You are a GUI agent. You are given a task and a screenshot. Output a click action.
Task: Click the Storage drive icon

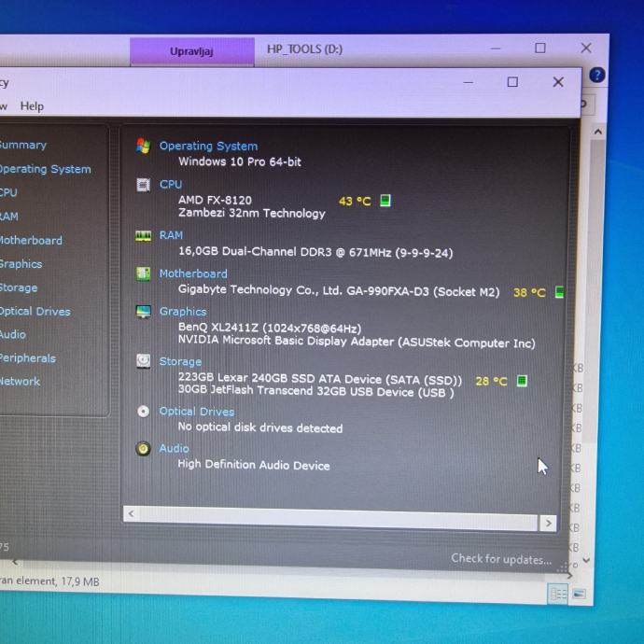point(143,360)
